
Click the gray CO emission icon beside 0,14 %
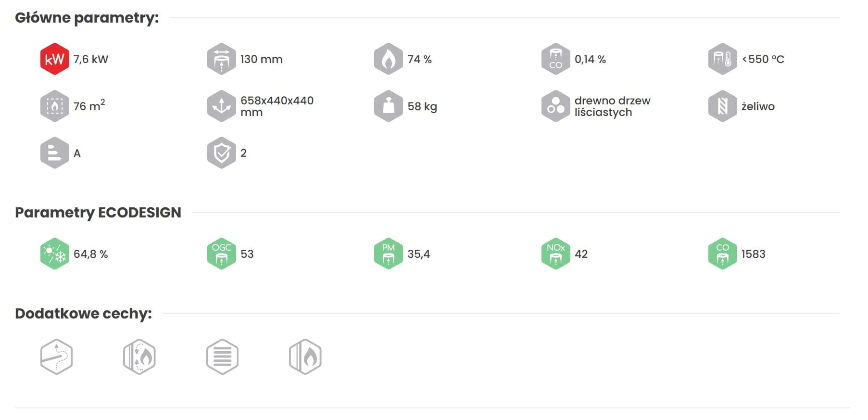[555, 59]
